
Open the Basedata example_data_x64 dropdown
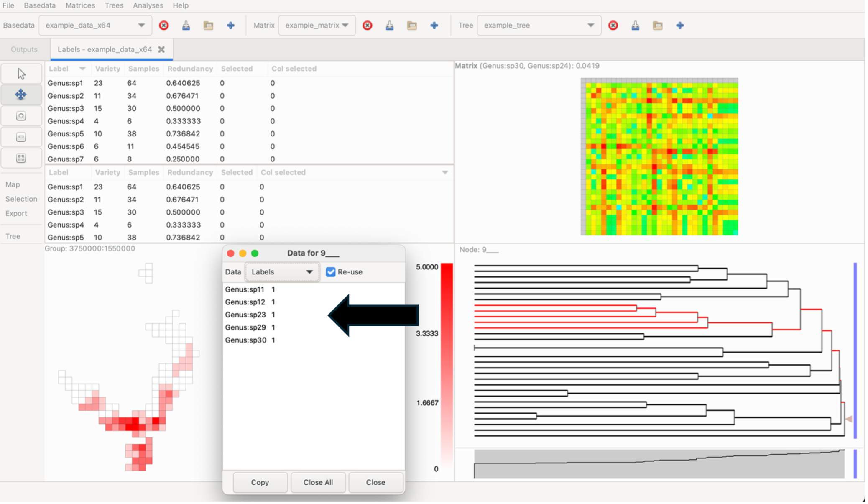pyautogui.click(x=94, y=26)
